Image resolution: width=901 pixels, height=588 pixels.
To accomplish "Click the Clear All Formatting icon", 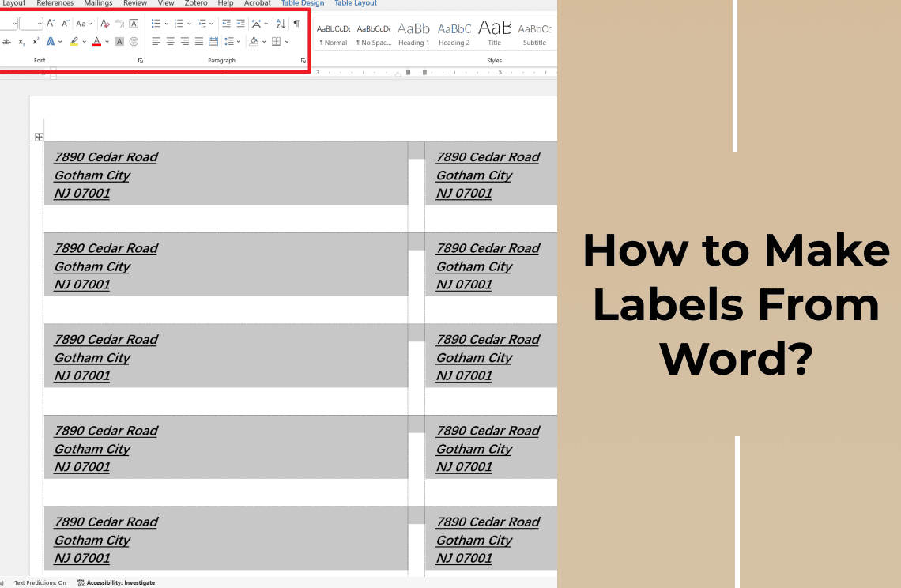I will [x=104, y=24].
